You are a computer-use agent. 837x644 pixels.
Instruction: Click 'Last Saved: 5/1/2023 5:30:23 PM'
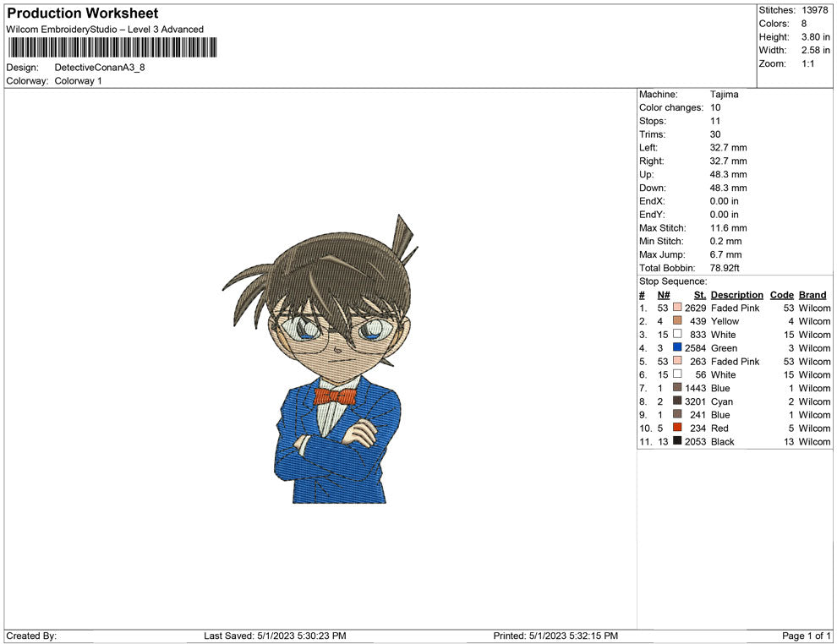click(275, 636)
